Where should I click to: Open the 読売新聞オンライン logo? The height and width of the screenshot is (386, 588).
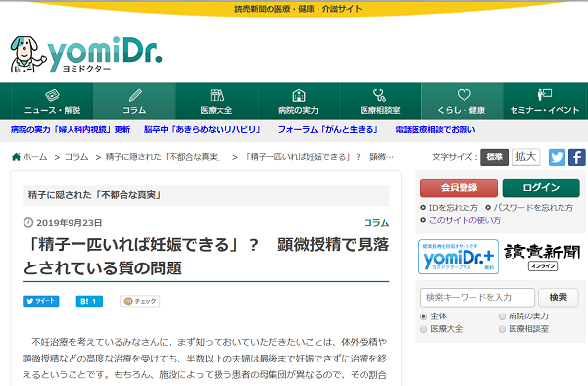click(542, 257)
